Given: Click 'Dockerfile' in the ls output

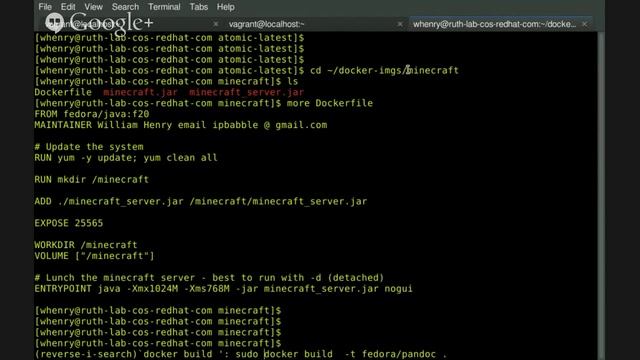Looking at the screenshot, I should 63,92.
